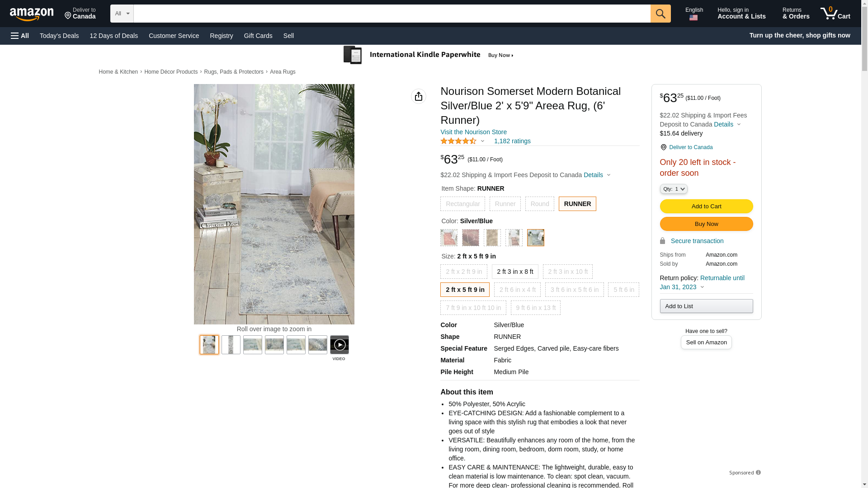
Task: Open the All search category dropdown
Action: tap(122, 14)
